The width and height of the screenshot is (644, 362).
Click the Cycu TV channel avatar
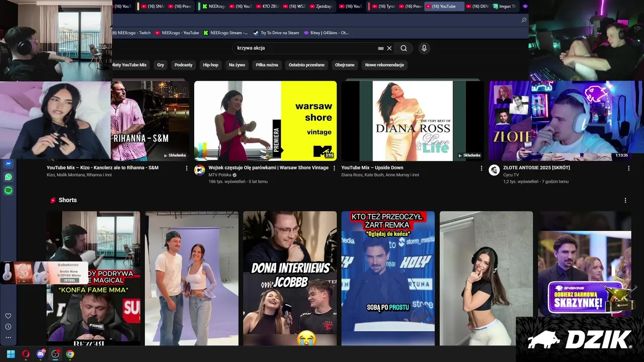click(494, 170)
